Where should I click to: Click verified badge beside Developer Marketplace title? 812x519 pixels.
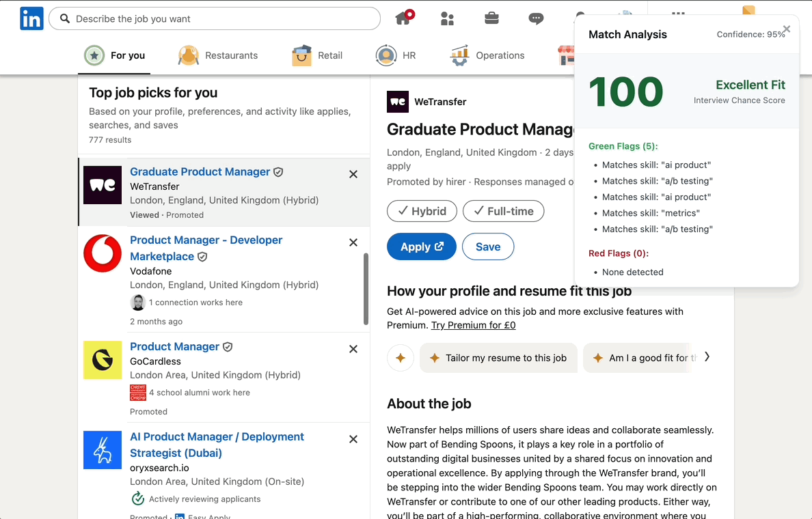(x=202, y=257)
